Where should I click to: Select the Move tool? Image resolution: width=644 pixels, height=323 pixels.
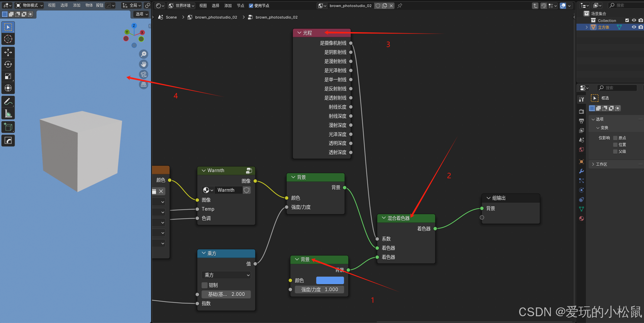click(x=8, y=52)
